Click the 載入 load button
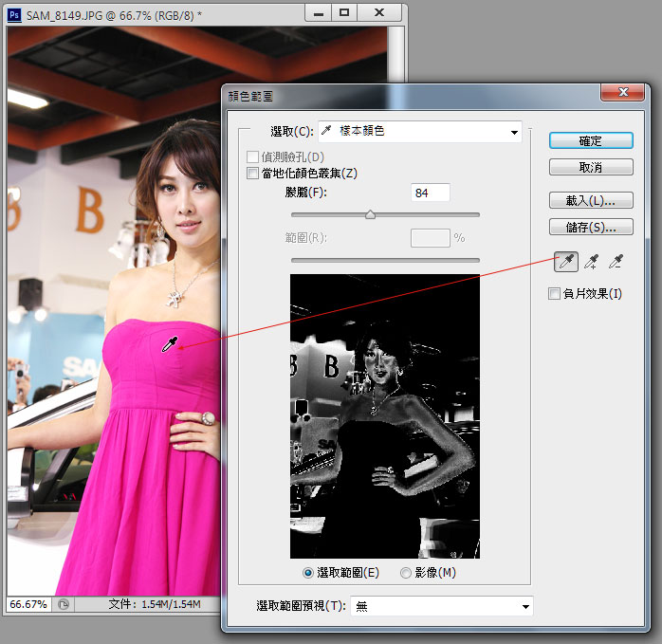Image resolution: width=662 pixels, height=644 pixels. [x=590, y=200]
